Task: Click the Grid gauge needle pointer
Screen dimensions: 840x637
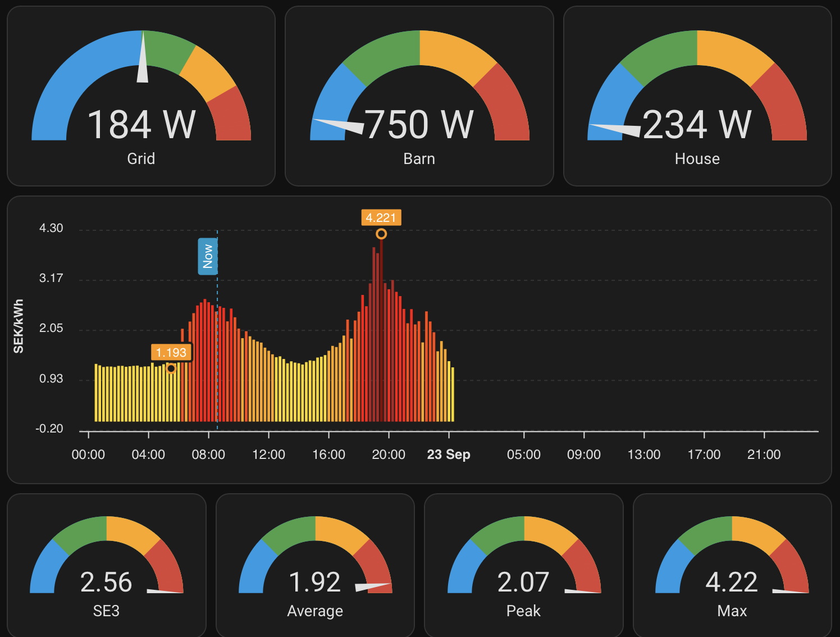Action: pos(143,57)
